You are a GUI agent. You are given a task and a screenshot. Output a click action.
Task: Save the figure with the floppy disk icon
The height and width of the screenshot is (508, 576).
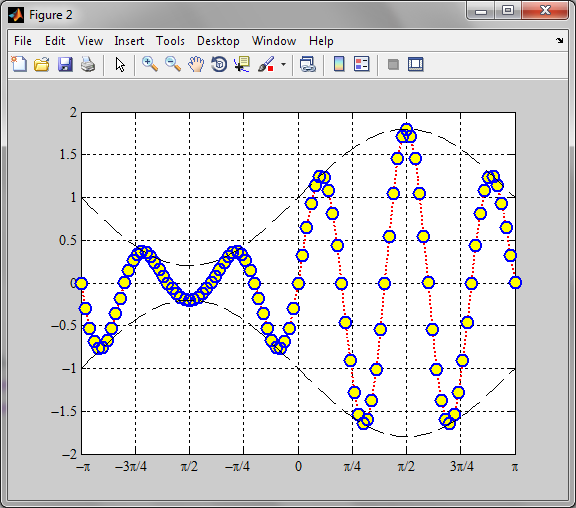tap(65, 64)
